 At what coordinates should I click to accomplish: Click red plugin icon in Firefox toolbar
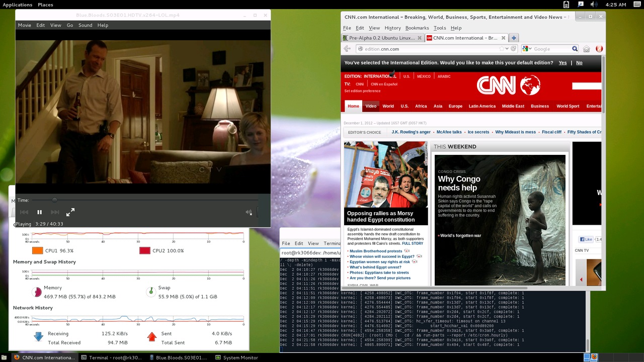coord(599,49)
